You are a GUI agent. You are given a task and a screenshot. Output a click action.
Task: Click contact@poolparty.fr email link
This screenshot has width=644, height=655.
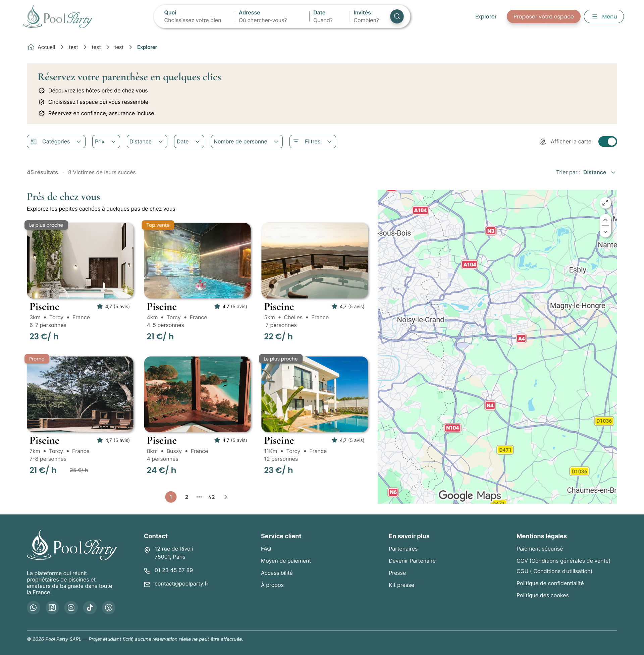tap(181, 583)
